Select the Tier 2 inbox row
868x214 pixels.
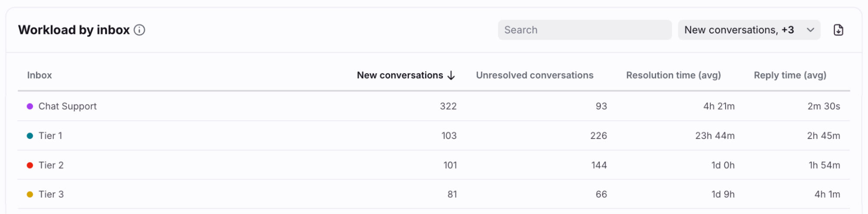click(x=51, y=165)
